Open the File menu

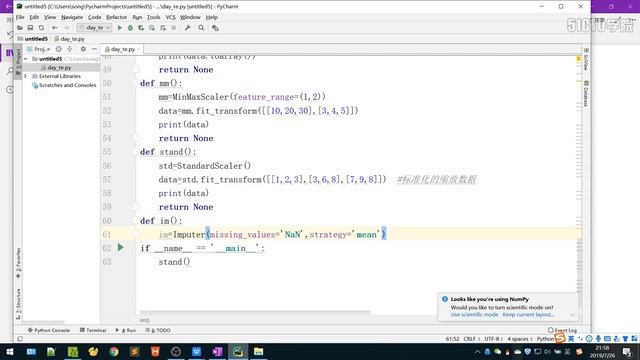tap(20, 17)
